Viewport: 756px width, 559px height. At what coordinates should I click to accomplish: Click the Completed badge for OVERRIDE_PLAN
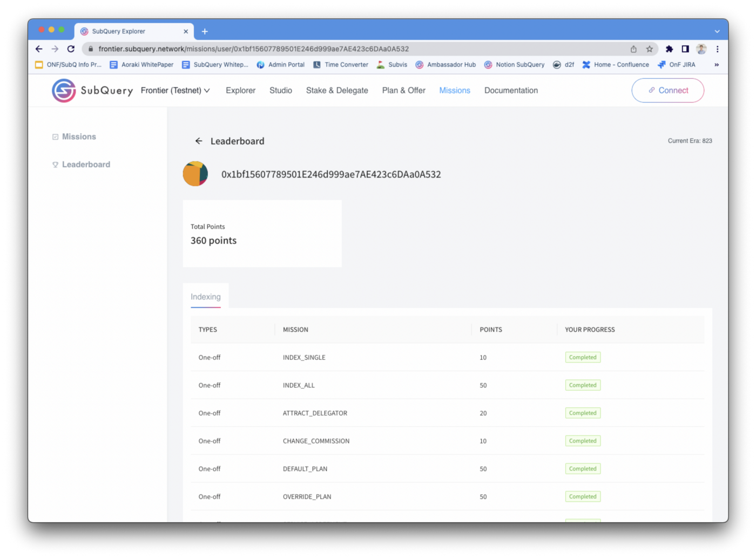[x=583, y=497]
